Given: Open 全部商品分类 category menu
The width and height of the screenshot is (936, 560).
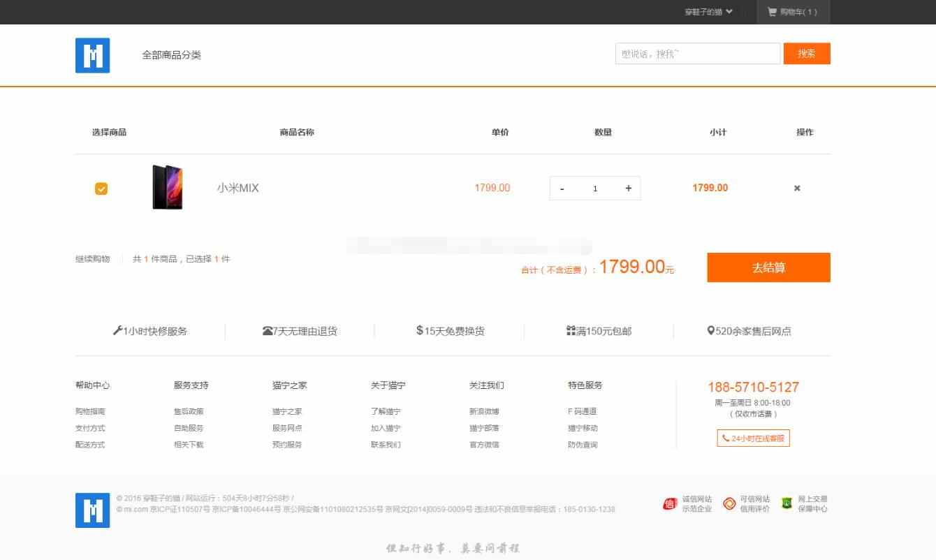Looking at the screenshot, I should pos(172,54).
